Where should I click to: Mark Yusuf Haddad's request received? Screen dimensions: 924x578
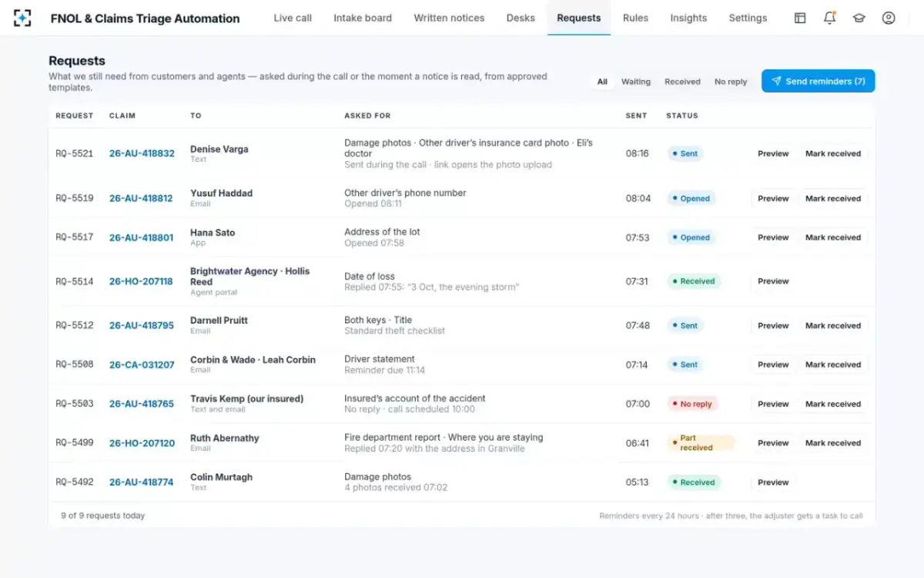pos(833,198)
